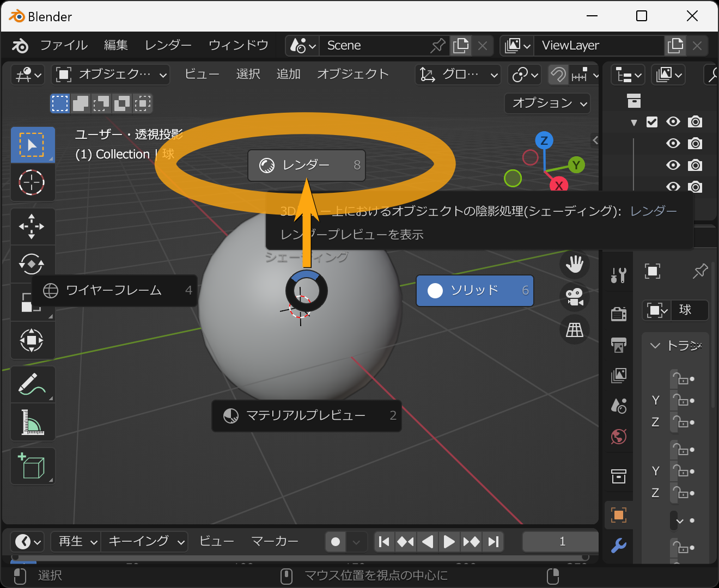The width and height of the screenshot is (719, 588).
Task: Open the File menu
Action: tap(64, 46)
